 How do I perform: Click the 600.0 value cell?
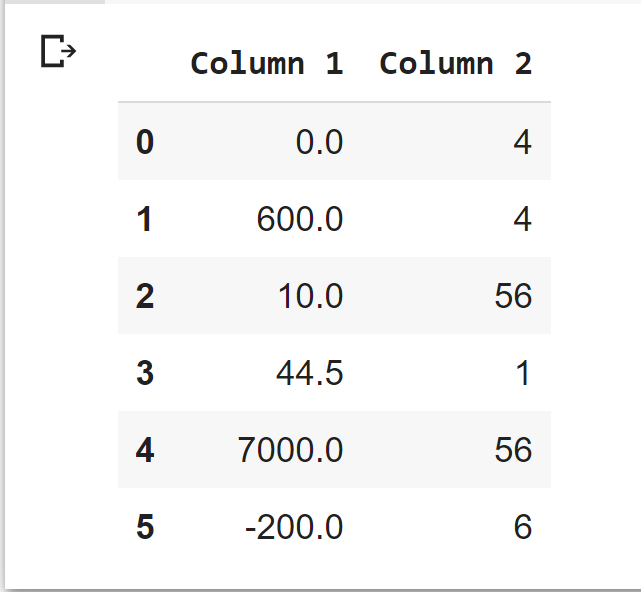coord(300,219)
